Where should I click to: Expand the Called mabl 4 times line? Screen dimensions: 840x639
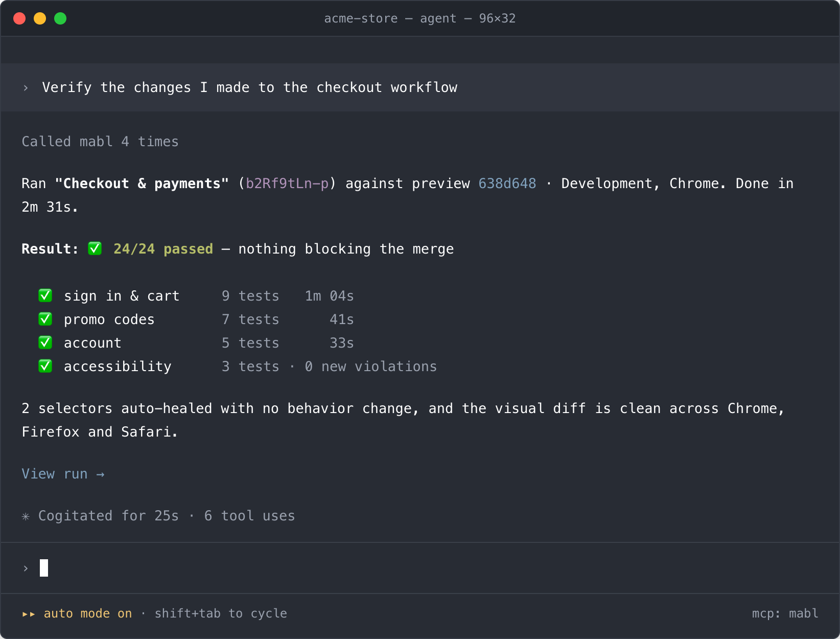100,142
